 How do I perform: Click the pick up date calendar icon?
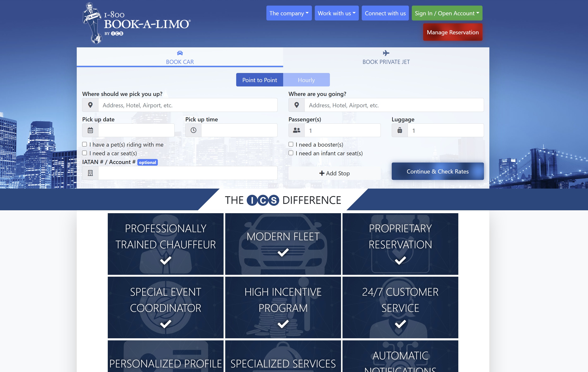click(x=90, y=130)
